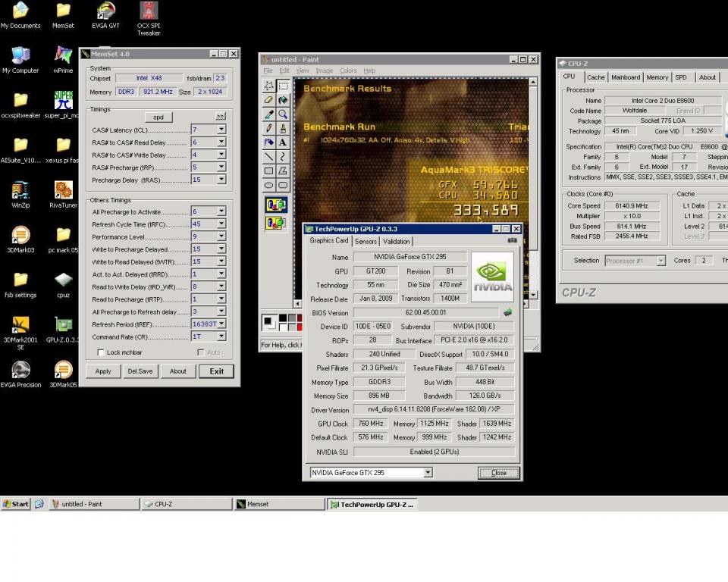Pick the Fill With Color bucket tool
The image size is (728, 582).
pyautogui.click(x=283, y=100)
